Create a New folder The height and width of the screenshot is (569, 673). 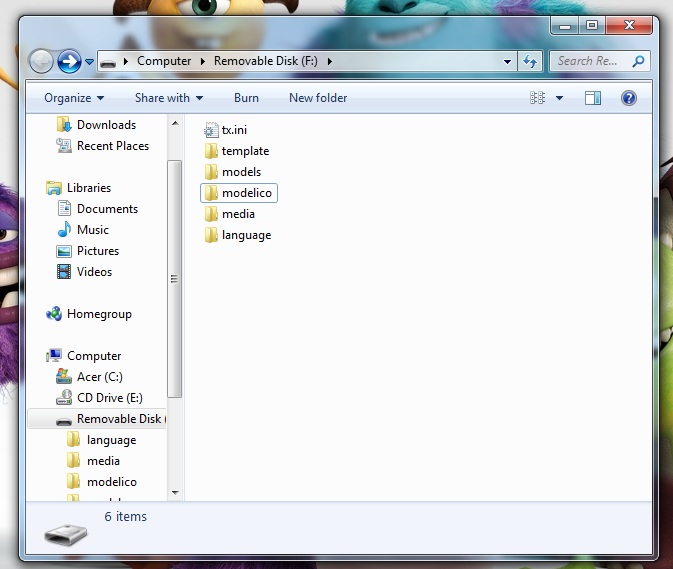tap(318, 98)
